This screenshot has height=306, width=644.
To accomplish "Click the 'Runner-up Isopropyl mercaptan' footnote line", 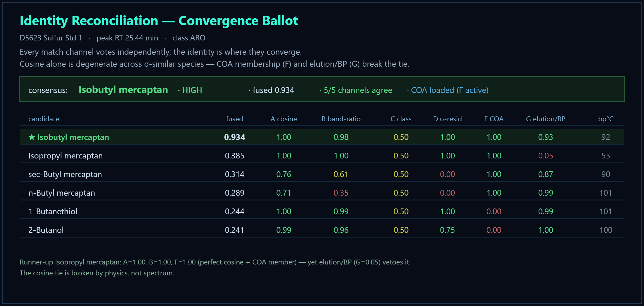I will coord(215,262).
